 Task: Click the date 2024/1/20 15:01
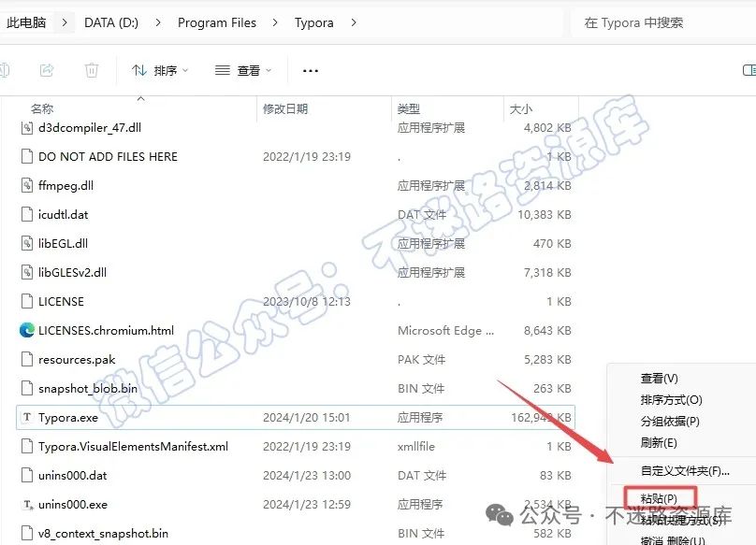306,417
